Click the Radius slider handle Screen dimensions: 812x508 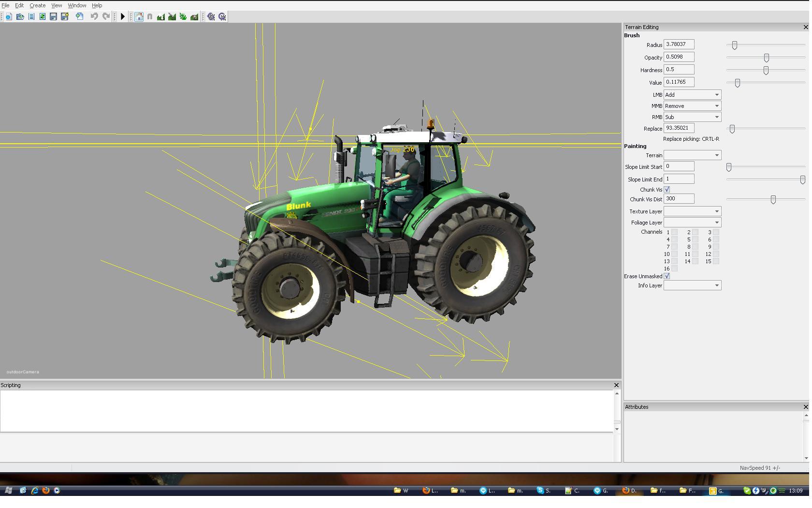pos(735,45)
